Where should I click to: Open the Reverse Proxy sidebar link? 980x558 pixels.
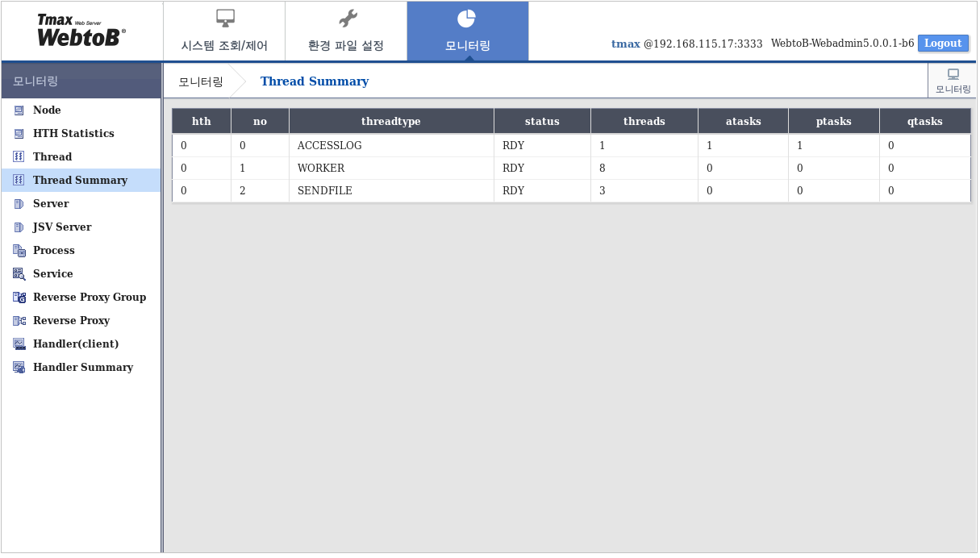[71, 321]
